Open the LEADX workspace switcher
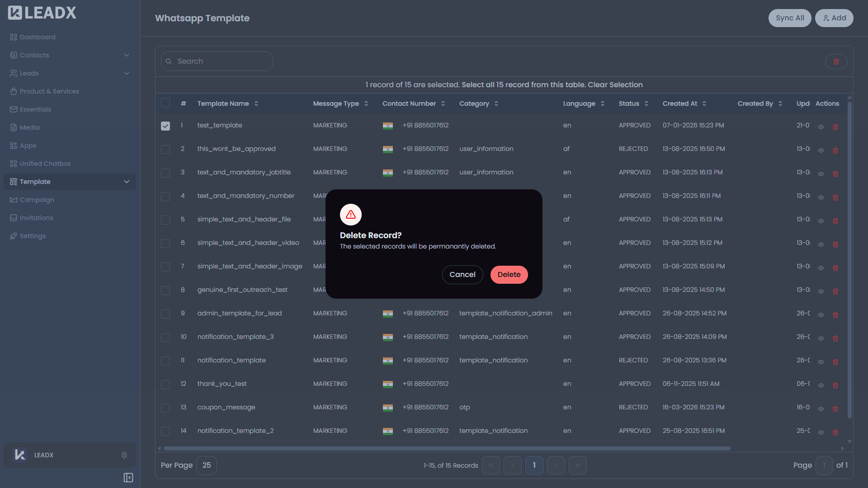The image size is (868, 488). tap(70, 455)
